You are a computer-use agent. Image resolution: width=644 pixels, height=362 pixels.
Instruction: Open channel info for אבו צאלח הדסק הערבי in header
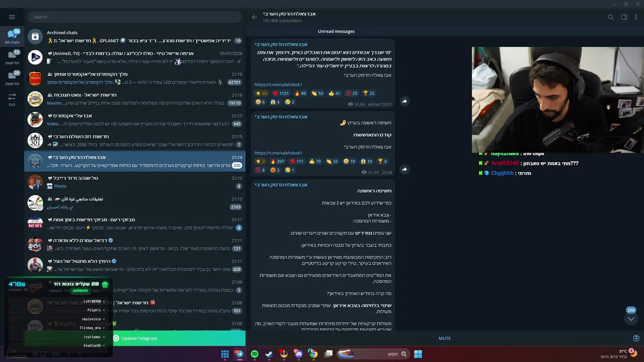pyautogui.click(x=289, y=14)
